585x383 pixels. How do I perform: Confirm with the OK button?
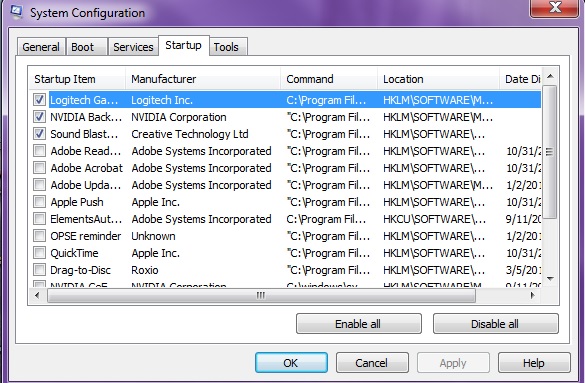click(x=291, y=363)
